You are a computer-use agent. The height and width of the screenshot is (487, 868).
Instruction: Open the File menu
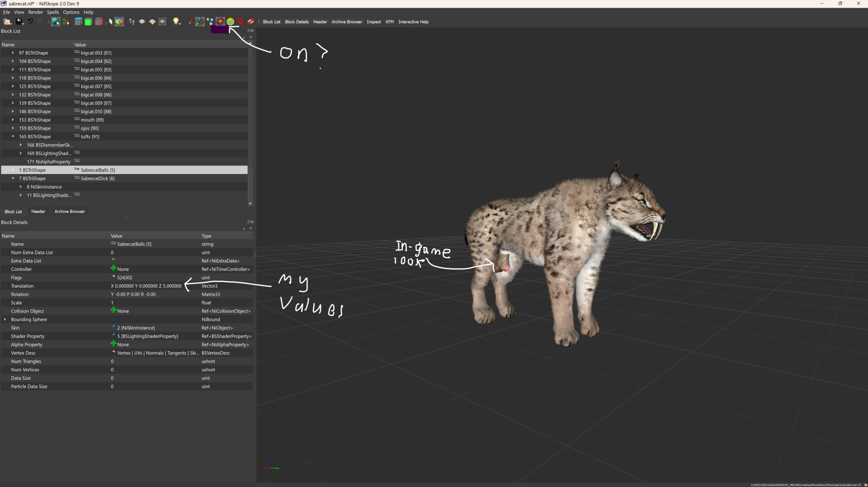click(x=6, y=12)
